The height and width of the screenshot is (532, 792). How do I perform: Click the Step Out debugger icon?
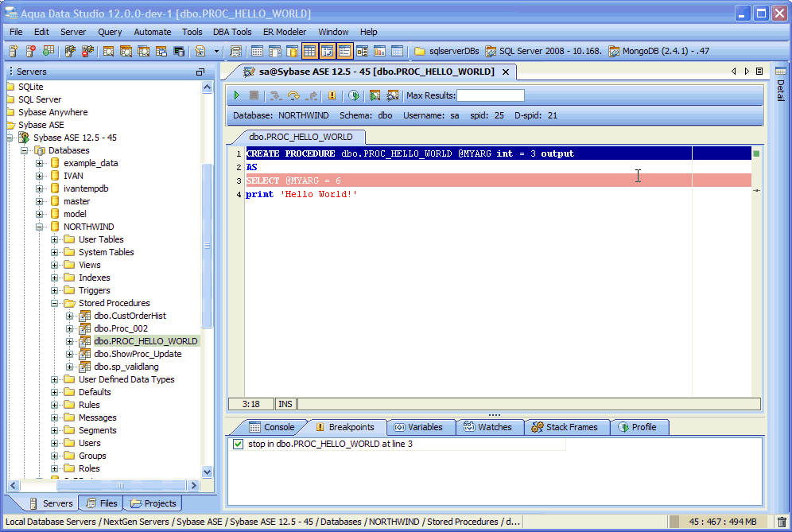(312, 95)
